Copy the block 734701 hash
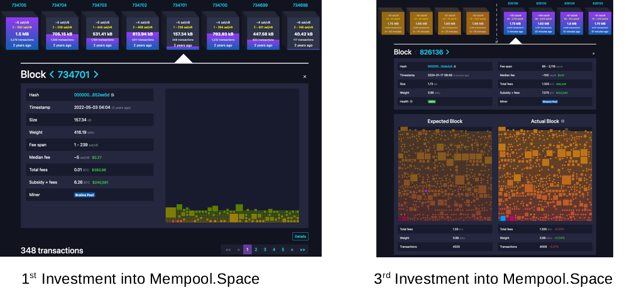644x307 pixels. click(x=113, y=95)
